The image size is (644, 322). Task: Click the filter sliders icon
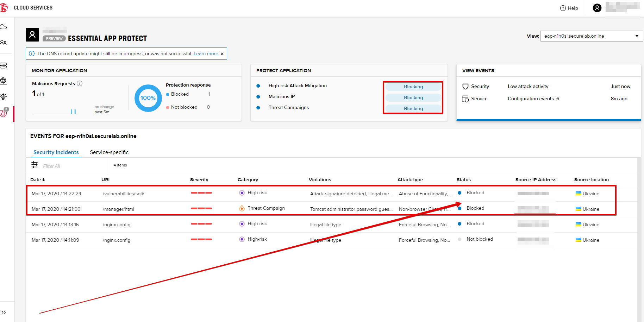click(x=35, y=165)
